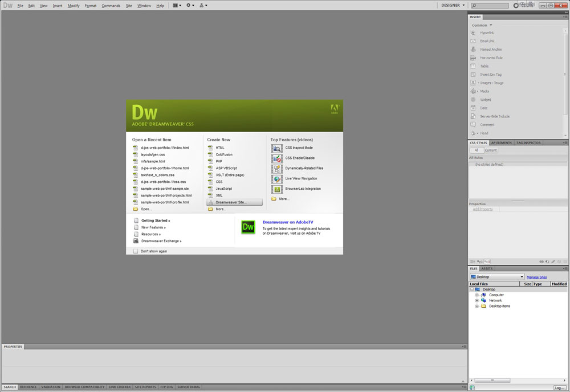Click the Insert panel vertical scrollbar
Screen dimensions: 570x392
pyautogui.click(x=566, y=74)
